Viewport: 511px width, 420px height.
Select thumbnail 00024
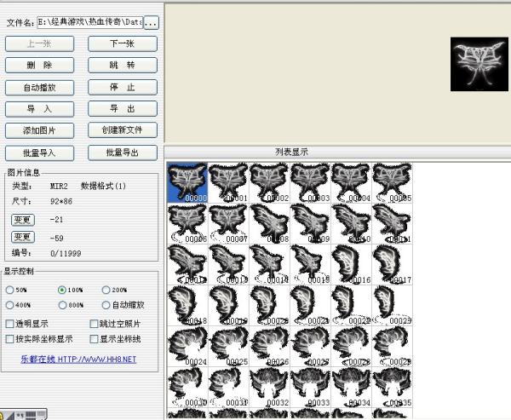coord(187,346)
